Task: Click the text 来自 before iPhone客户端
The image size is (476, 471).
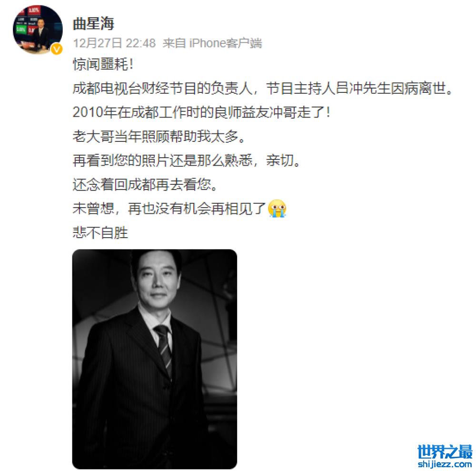Action: (175, 43)
